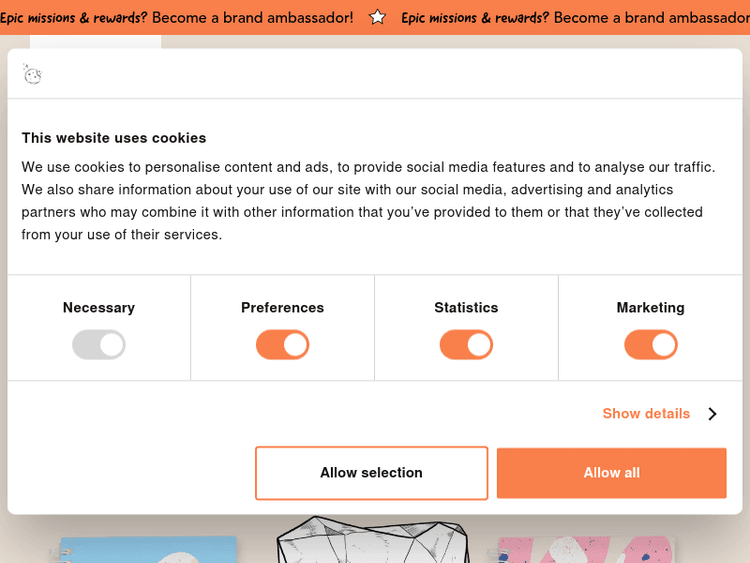Click the repeated brand ambassador text at the banner's right

(575, 17)
